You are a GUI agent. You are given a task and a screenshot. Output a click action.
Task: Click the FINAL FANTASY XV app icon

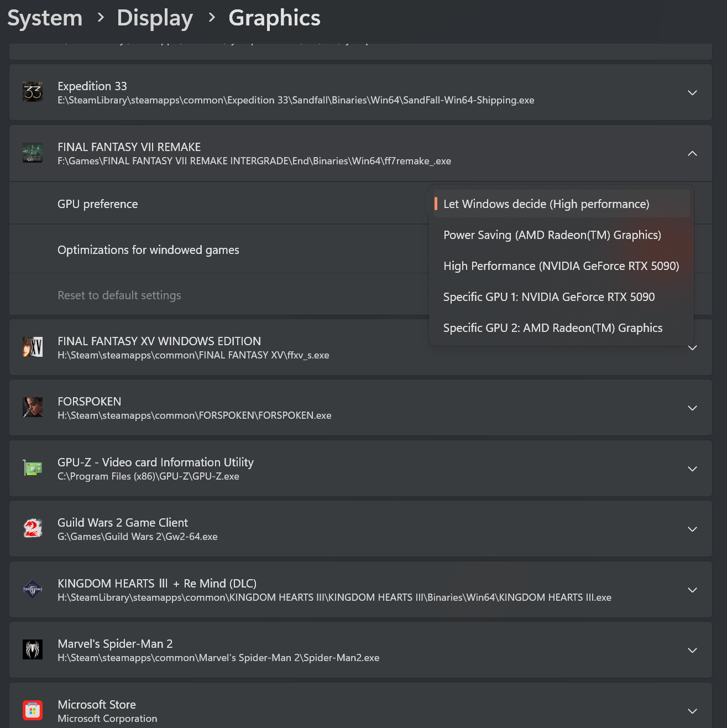pyautogui.click(x=33, y=347)
